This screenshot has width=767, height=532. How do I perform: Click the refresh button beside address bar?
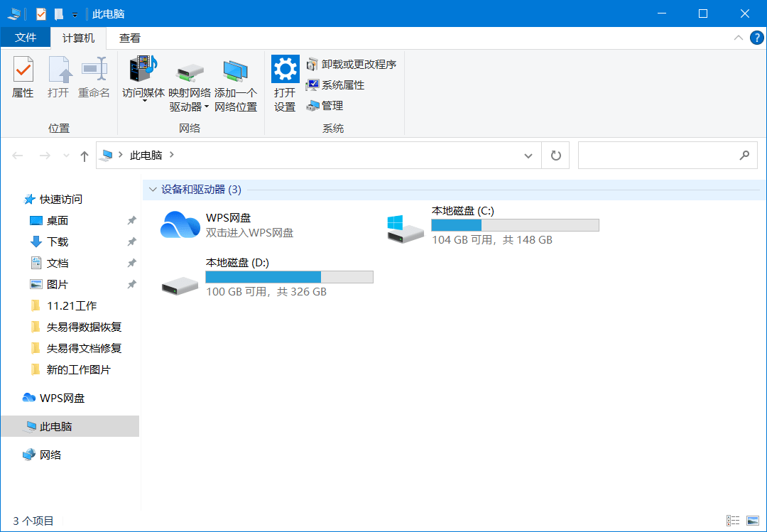(555, 156)
